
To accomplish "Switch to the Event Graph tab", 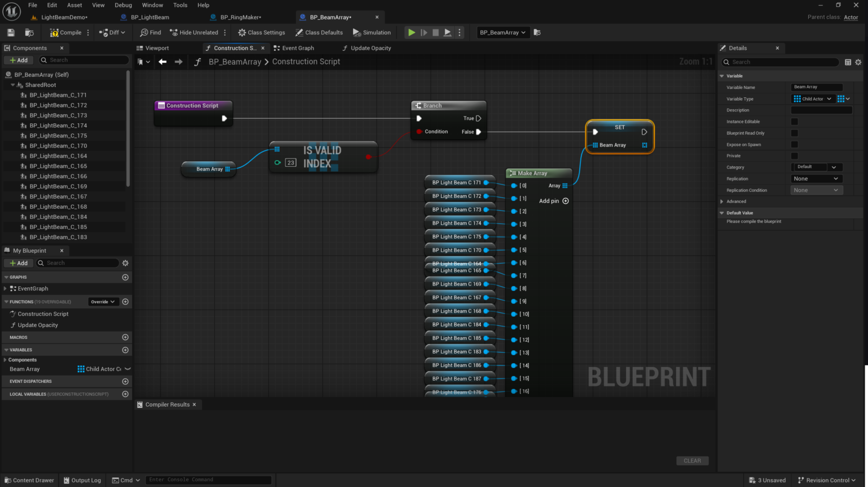I will click(x=294, y=48).
